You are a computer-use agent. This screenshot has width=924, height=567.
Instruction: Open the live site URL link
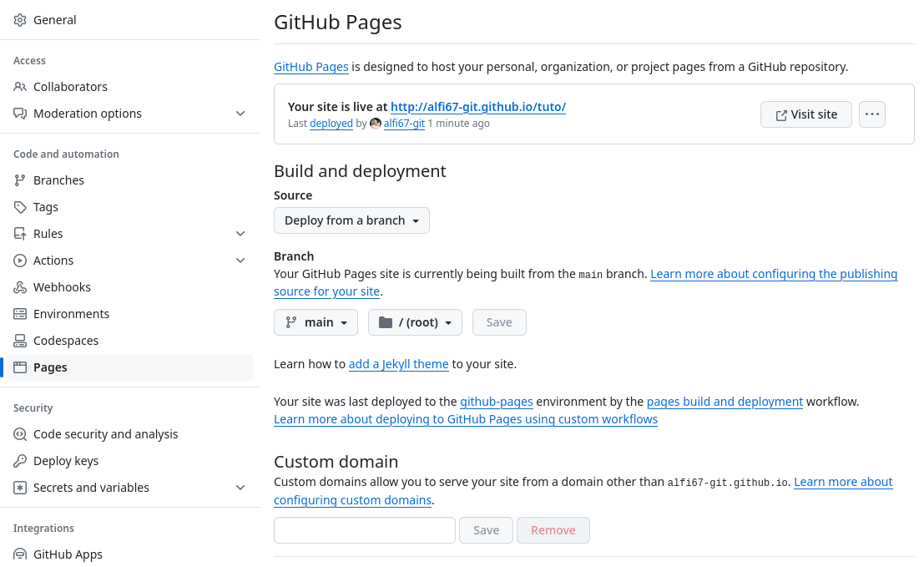478,107
